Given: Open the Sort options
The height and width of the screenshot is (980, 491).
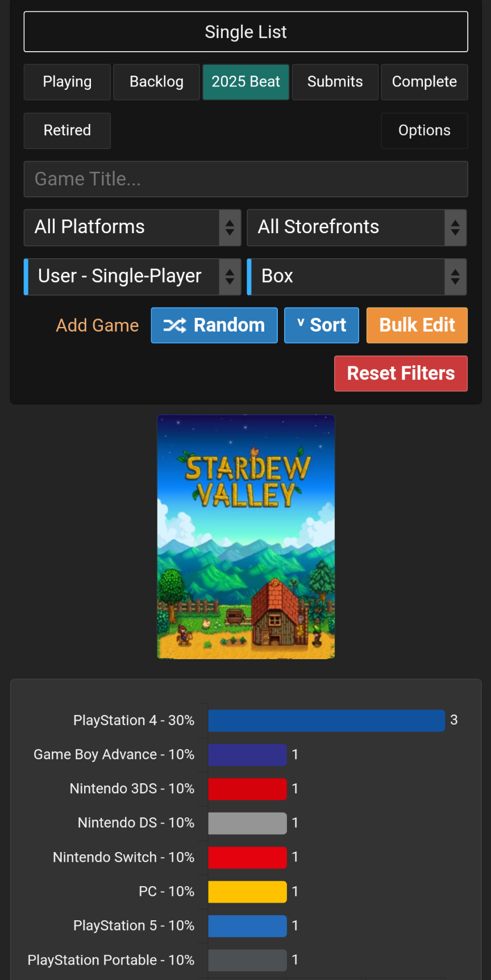Looking at the screenshot, I should pos(322,325).
